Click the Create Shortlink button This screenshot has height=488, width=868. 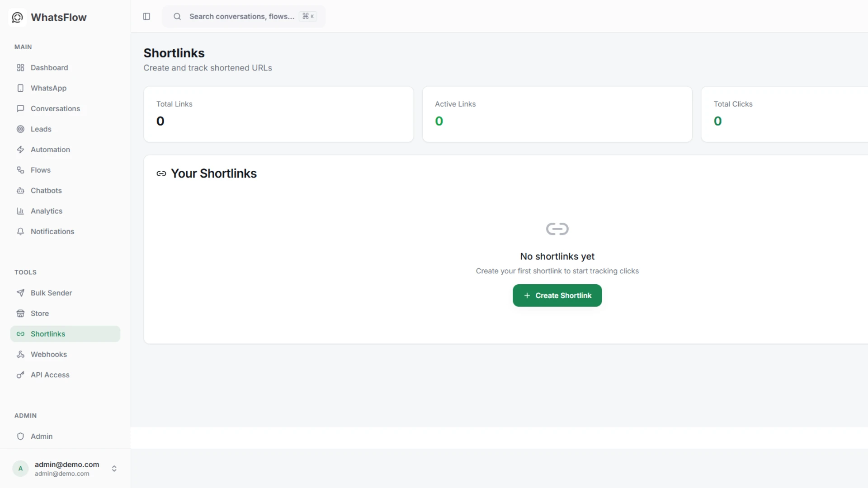(557, 296)
